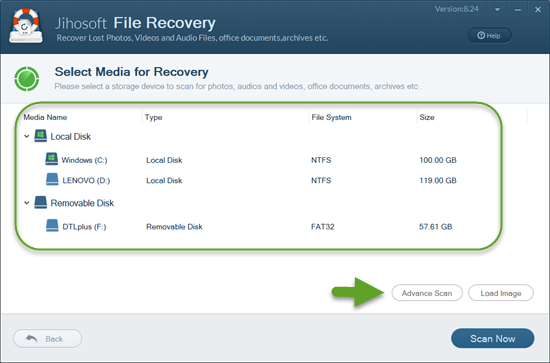Click Local Disk type in Windows (C:) row
The image size is (550, 363).
click(164, 160)
